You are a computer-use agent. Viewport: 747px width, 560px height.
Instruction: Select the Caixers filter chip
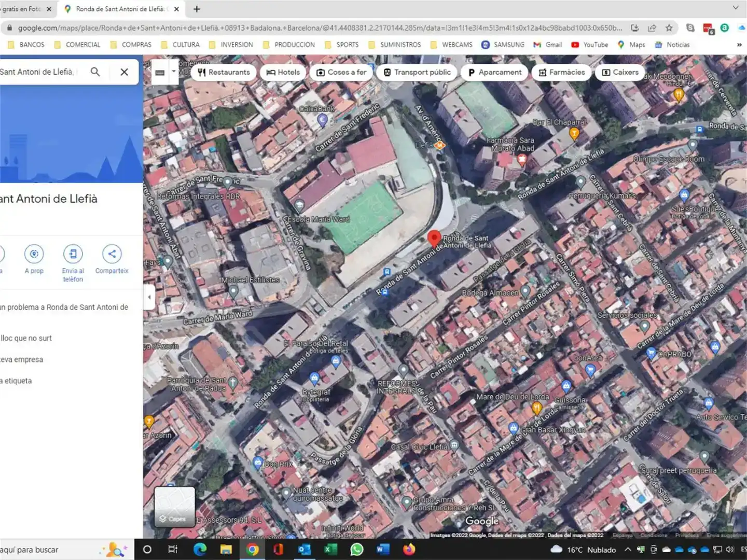620,72
